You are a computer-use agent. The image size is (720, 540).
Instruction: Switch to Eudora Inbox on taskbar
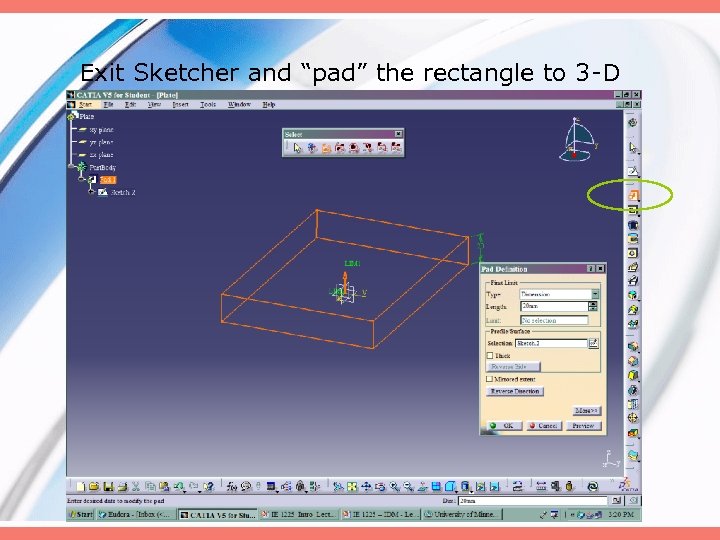(x=135, y=515)
